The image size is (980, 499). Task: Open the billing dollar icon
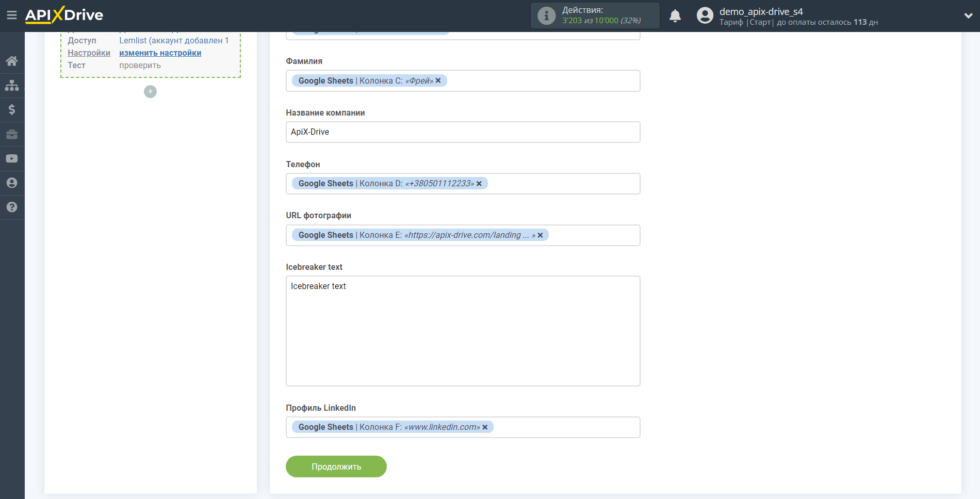12,109
